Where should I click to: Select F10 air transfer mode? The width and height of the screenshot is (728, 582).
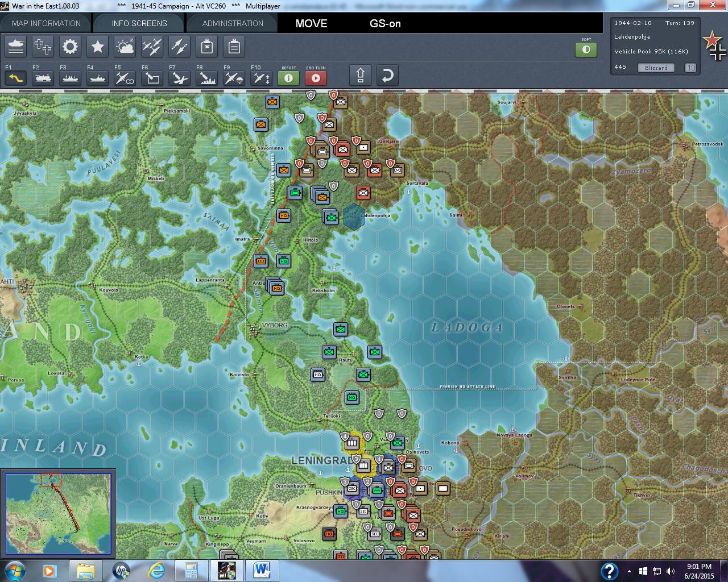click(261, 78)
